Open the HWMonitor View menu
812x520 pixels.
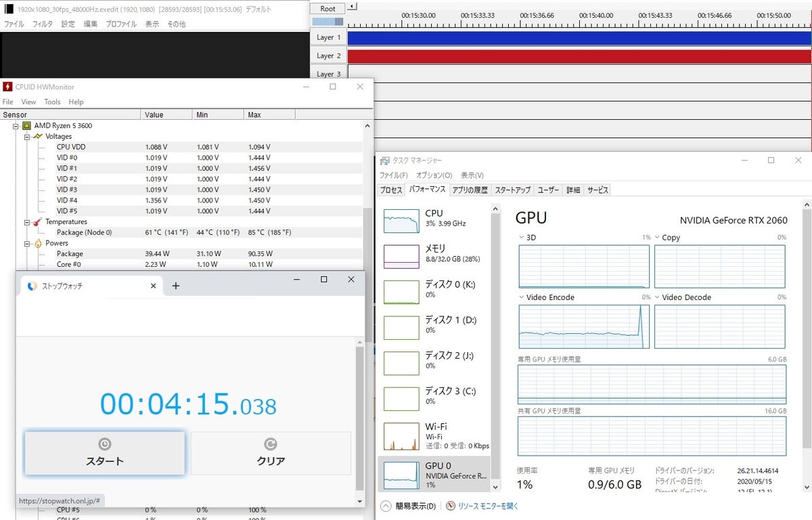(x=28, y=102)
